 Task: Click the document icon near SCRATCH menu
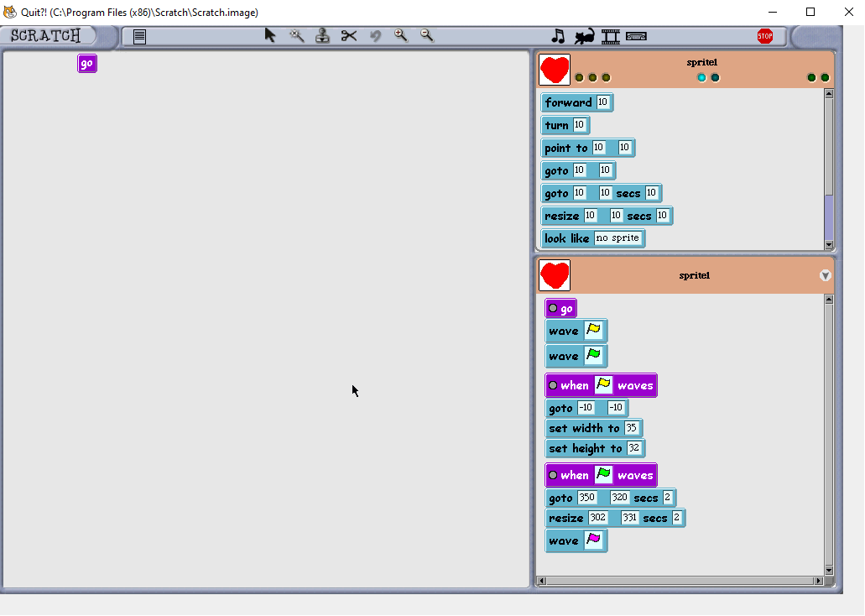139,36
